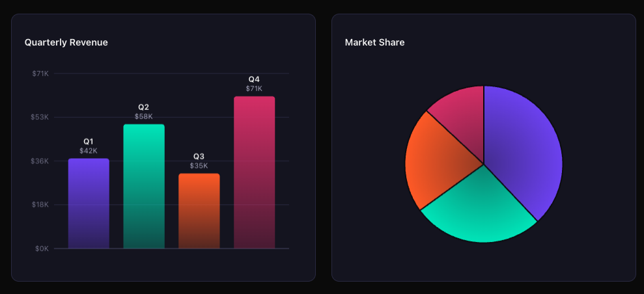
Task: Click the purple Q1 revenue bar
Action: [x=89, y=204]
